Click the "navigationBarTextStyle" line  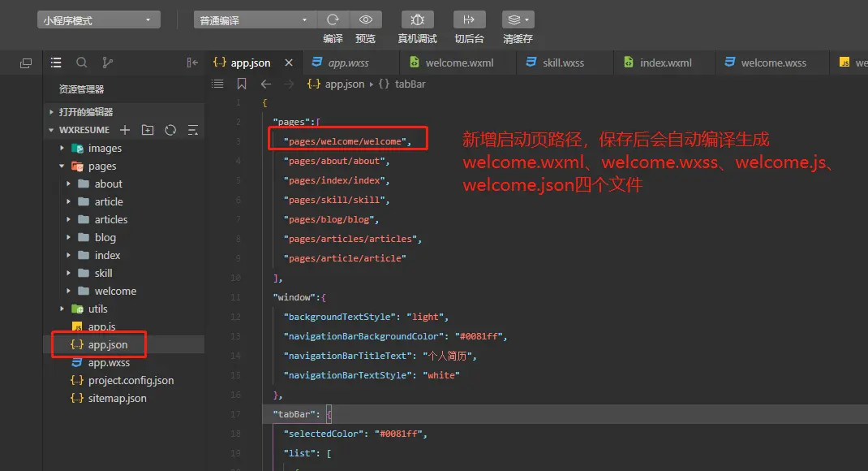(372, 375)
